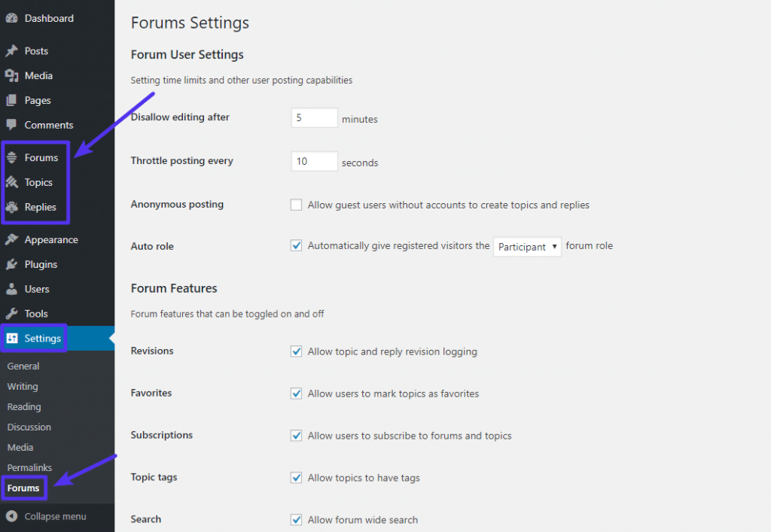Open the Discussion settings menu item

29,427
